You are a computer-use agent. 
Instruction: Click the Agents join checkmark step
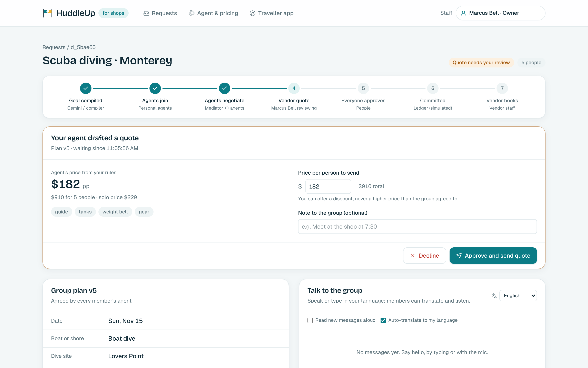[155, 88]
